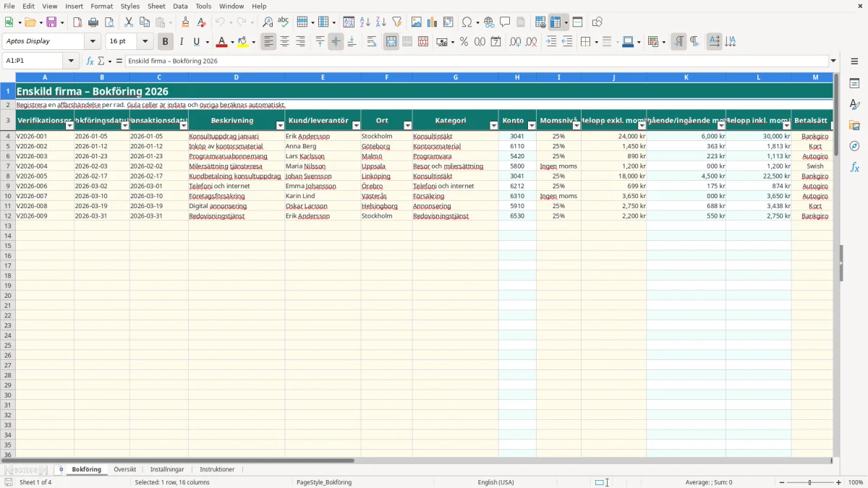Click the formula input line
Viewport: 868px width, 488px height.
point(476,61)
